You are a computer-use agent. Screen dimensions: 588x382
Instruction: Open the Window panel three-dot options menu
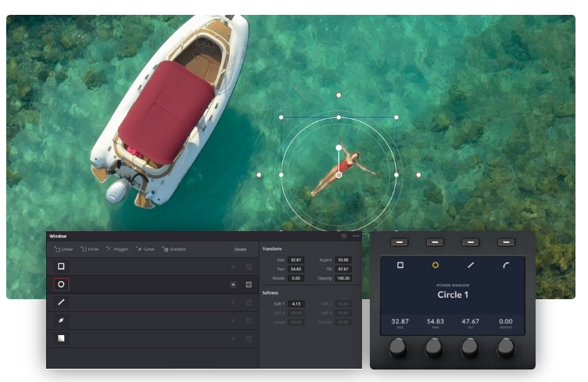coord(357,236)
